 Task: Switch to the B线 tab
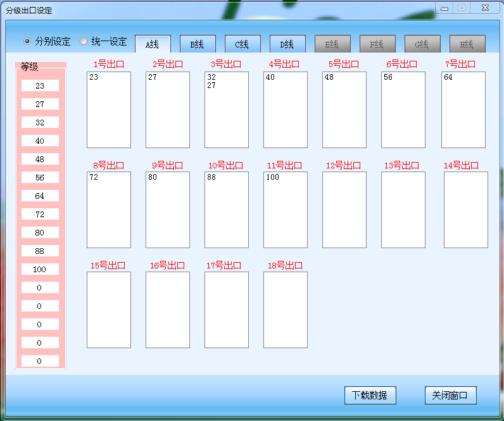(198, 44)
